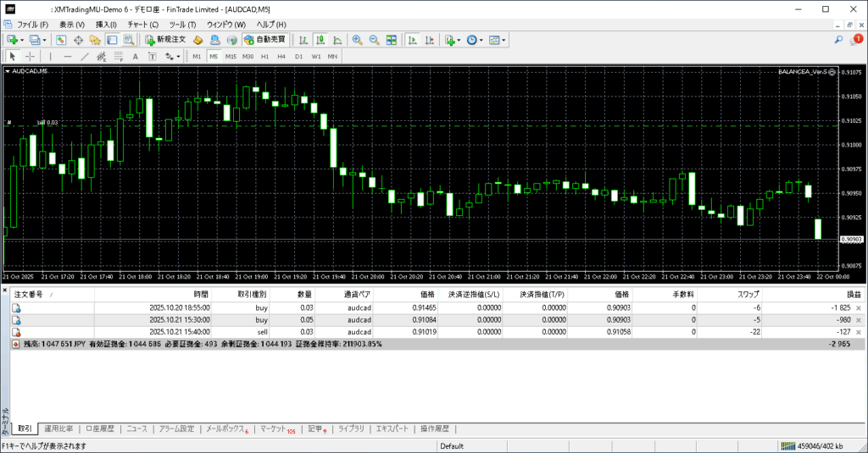Select the vertical line drawing tool
This screenshot has width=868, height=453.
point(50,57)
